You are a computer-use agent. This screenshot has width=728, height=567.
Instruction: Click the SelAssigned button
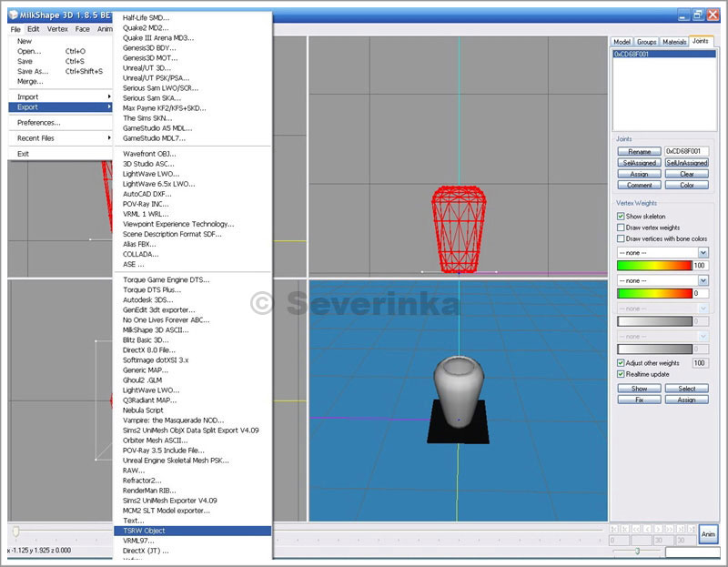coord(639,163)
